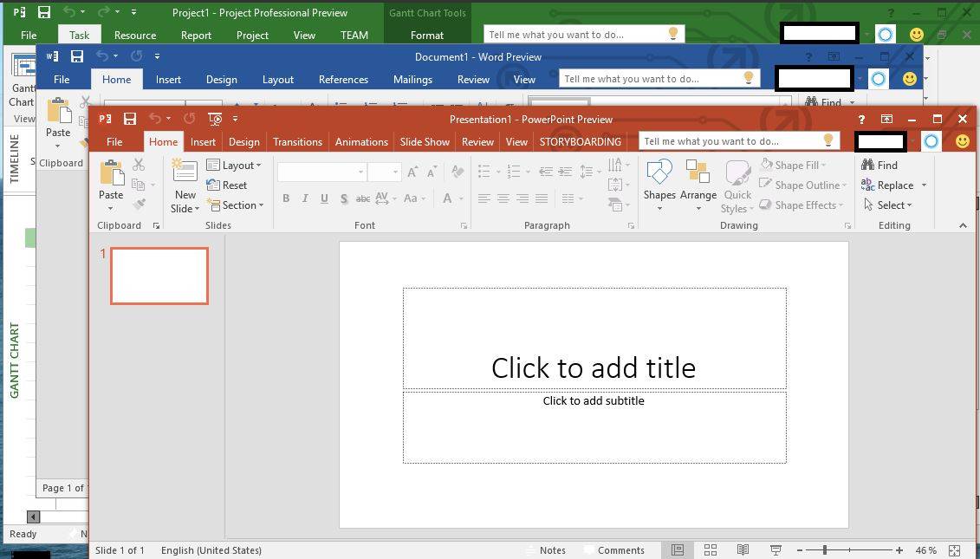
Task: Switch to Slide Sorter view
Action: click(711, 550)
